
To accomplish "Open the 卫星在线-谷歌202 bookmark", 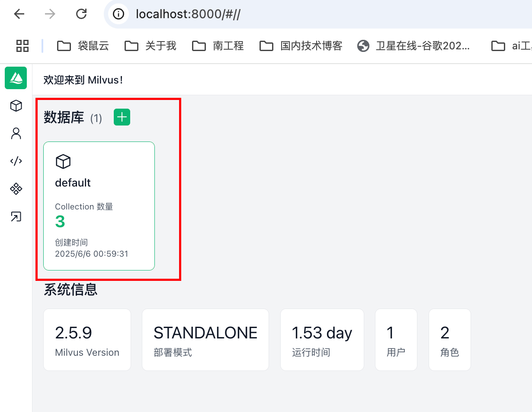I will click(x=413, y=45).
